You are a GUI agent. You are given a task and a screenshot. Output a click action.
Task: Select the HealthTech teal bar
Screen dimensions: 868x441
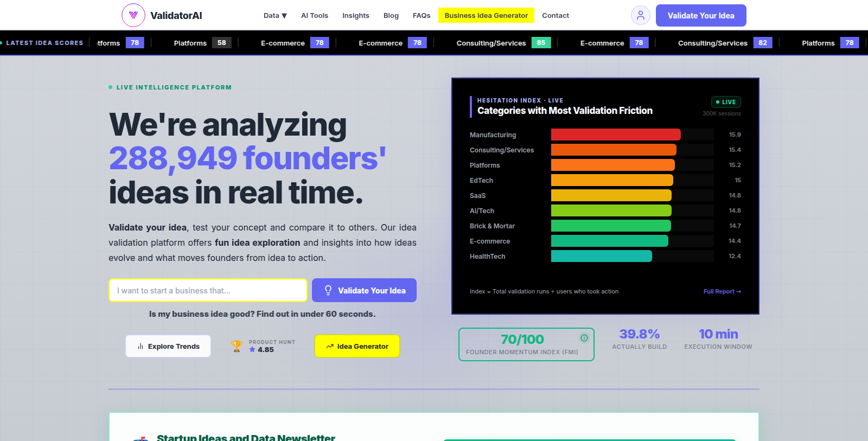pyautogui.click(x=602, y=256)
